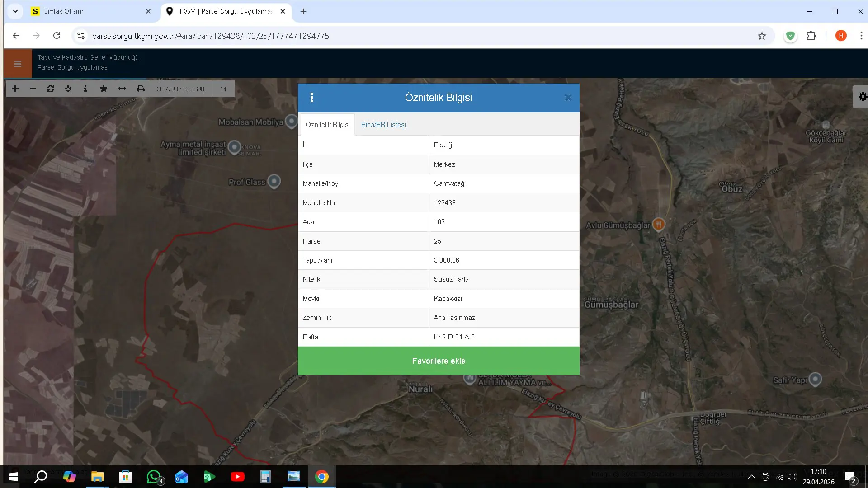Select the TKGM Parsel Sorgu browser tab
Viewport: 868px width, 488px height.
(x=226, y=11)
